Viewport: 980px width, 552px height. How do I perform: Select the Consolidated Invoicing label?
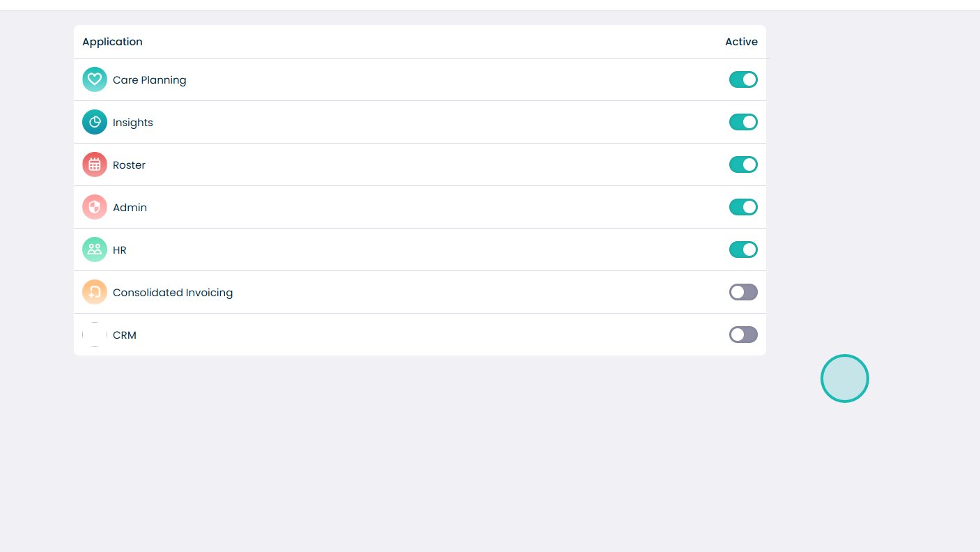tap(173, 293)
